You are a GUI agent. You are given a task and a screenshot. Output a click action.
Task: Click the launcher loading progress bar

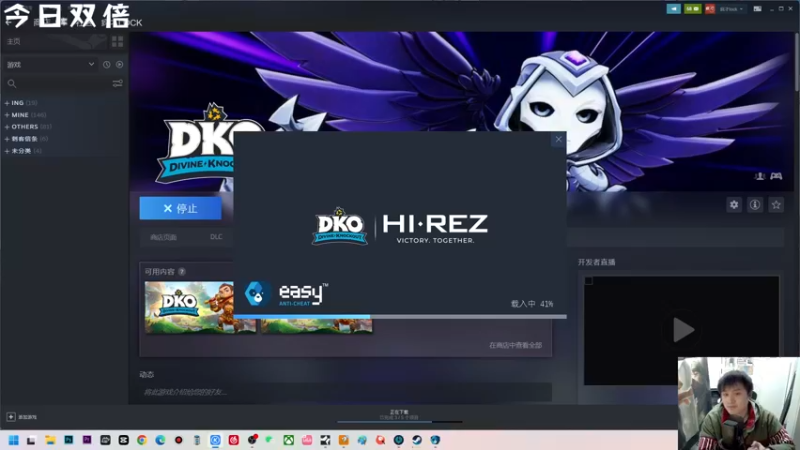point(400,317)
